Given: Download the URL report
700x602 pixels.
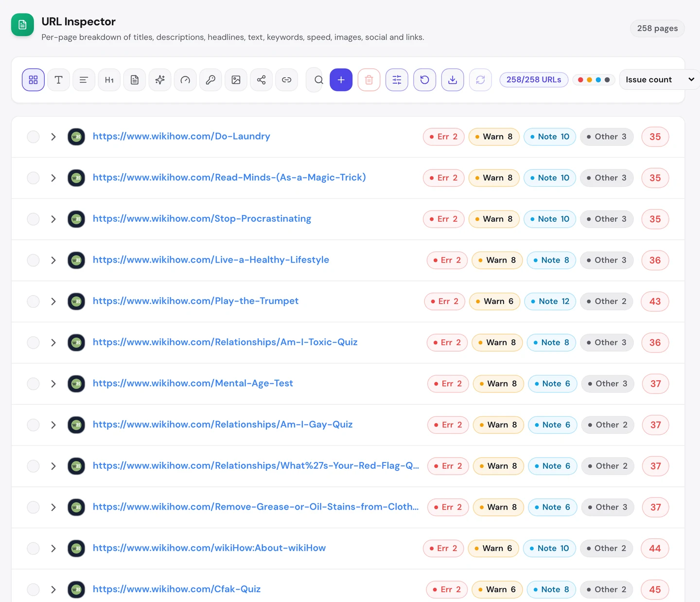Looking at the screenshot, I should pos(453,80).
